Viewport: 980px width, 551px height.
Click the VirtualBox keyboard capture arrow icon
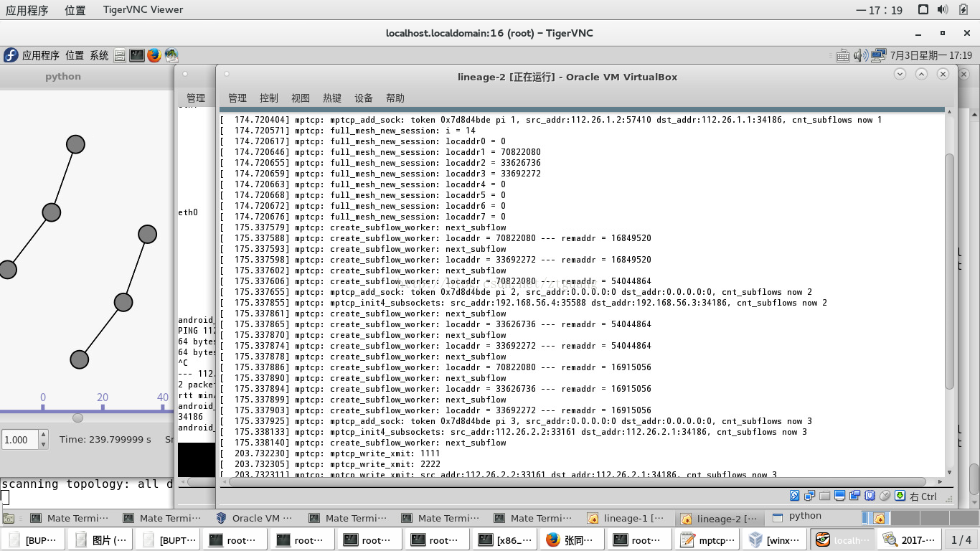coord(900,496)
